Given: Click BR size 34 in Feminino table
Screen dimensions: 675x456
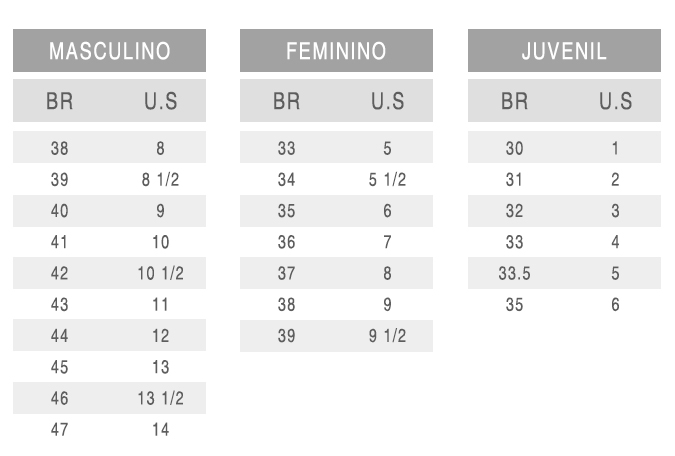Looking at the screenshot, I should coord(287,180).
